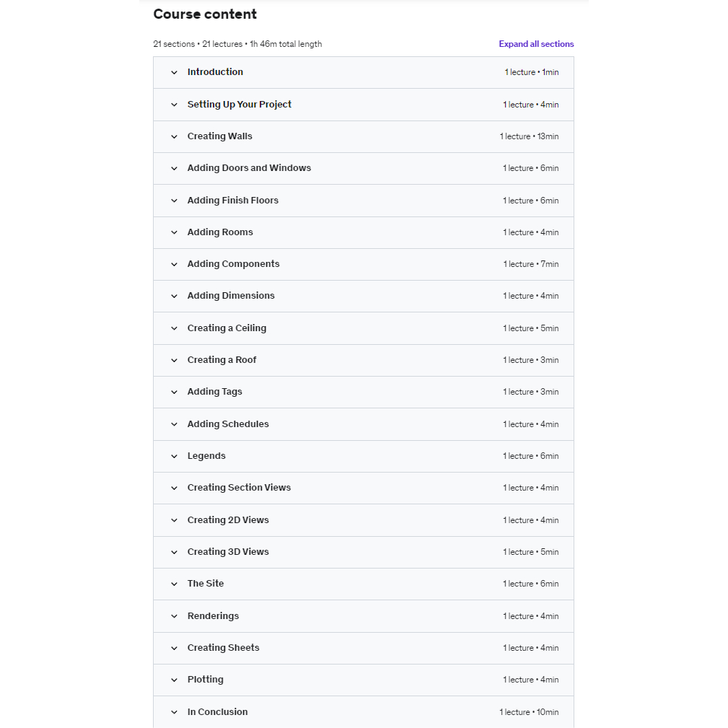
Task: Click the Creating Section Views title
Action: [x=239, y=488]
